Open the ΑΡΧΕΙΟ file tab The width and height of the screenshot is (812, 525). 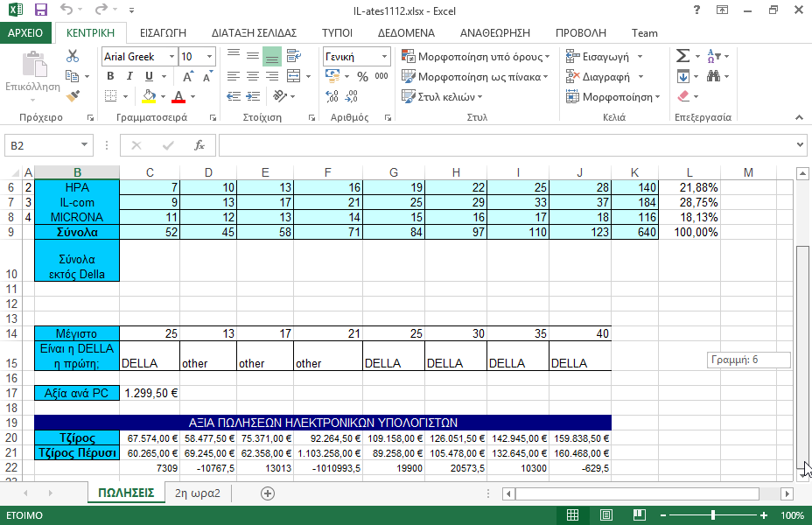[25, 32]
